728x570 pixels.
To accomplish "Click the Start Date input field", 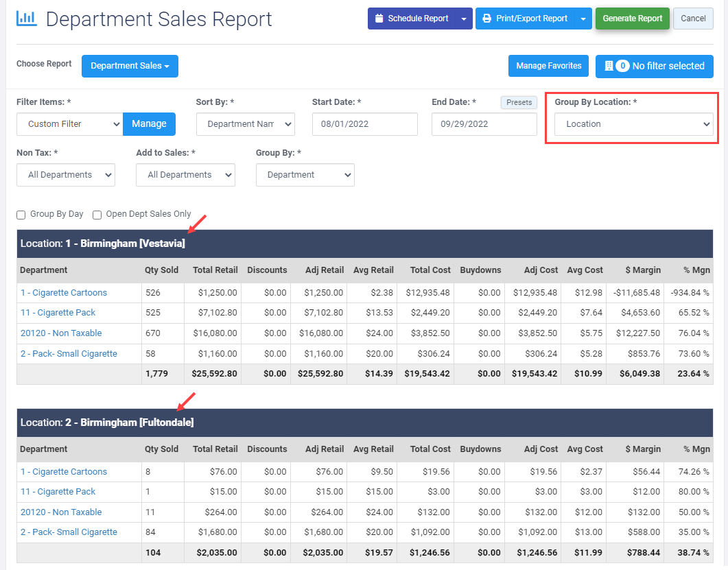I will (364, 123).
